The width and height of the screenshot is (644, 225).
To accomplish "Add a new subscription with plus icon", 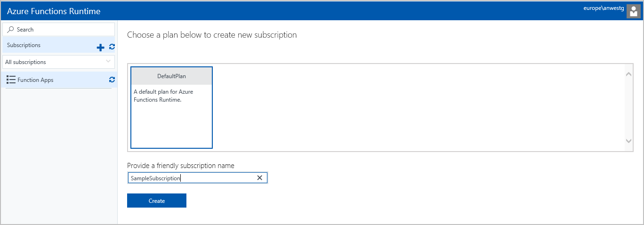I will point(100,47).
